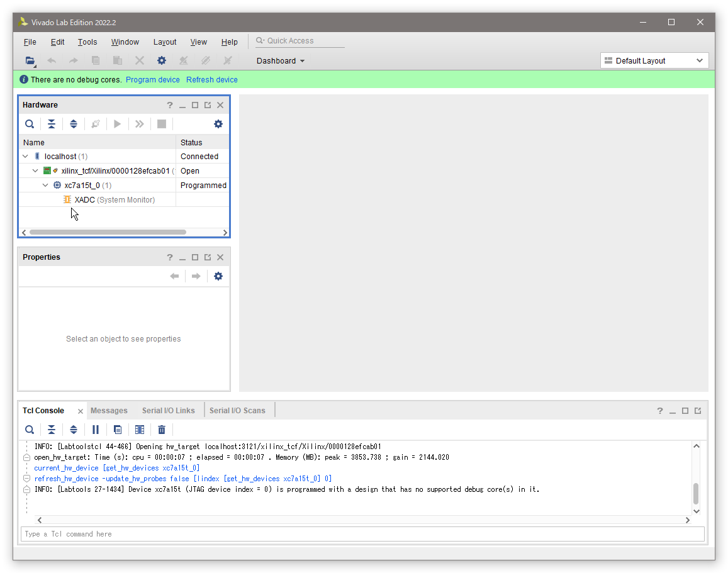Click the Refresh device link
Image resolution: width=728 pixels, height=573 pixels.
point(212,80)
